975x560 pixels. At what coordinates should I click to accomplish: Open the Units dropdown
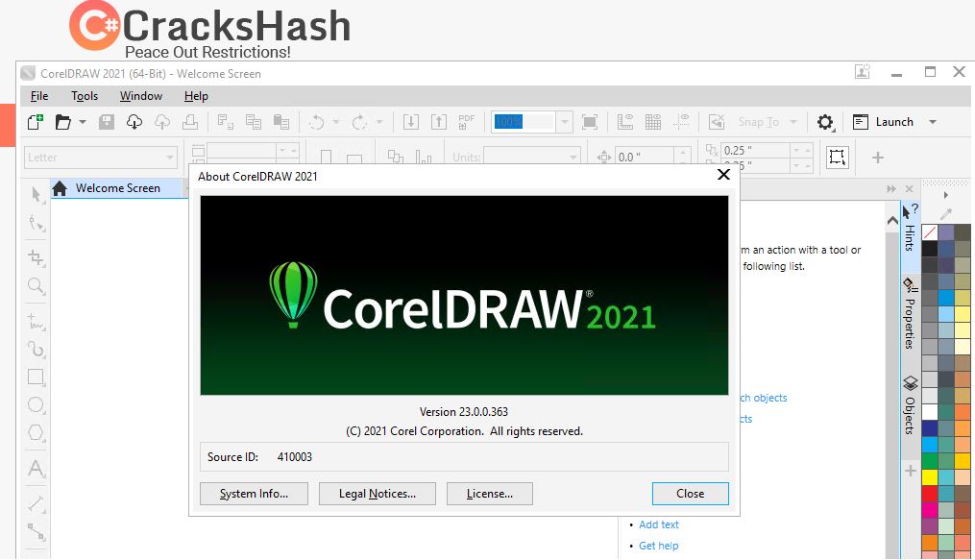[x=573, y=158]
